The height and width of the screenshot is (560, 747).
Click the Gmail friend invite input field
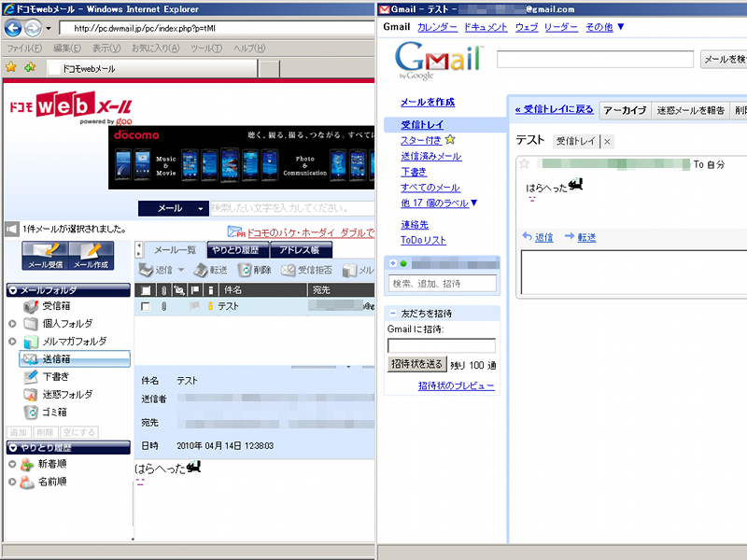click(441, 344)
